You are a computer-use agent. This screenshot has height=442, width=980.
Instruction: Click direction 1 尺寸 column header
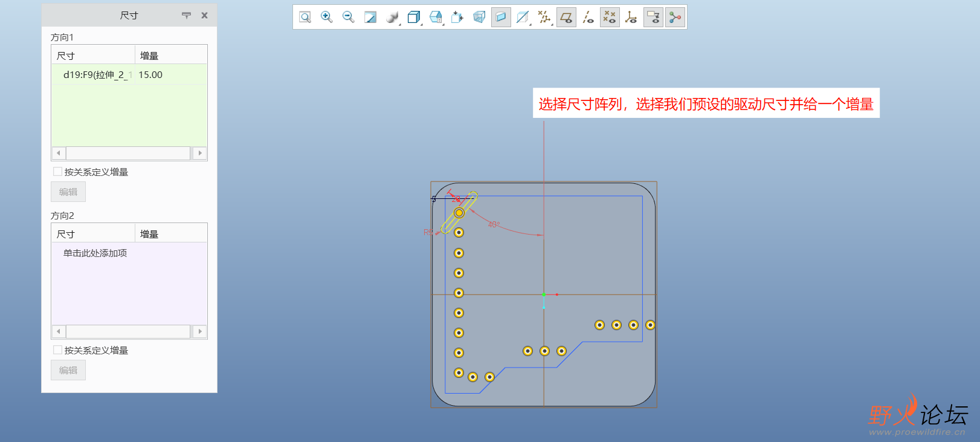pos(93,56)
